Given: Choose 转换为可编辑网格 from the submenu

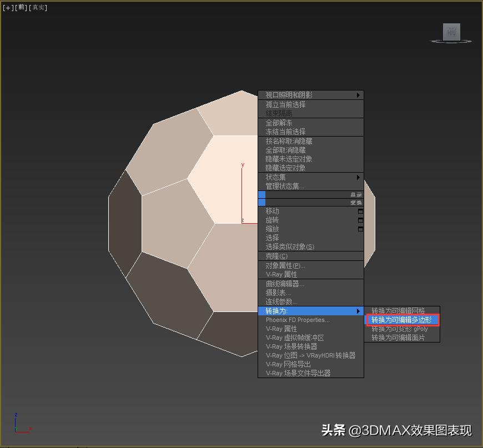Looking at the screenshot, I should coord(398,311).
